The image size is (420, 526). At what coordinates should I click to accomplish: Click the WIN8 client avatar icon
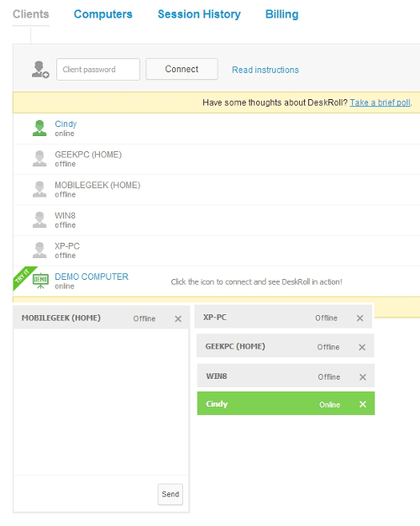39,219
